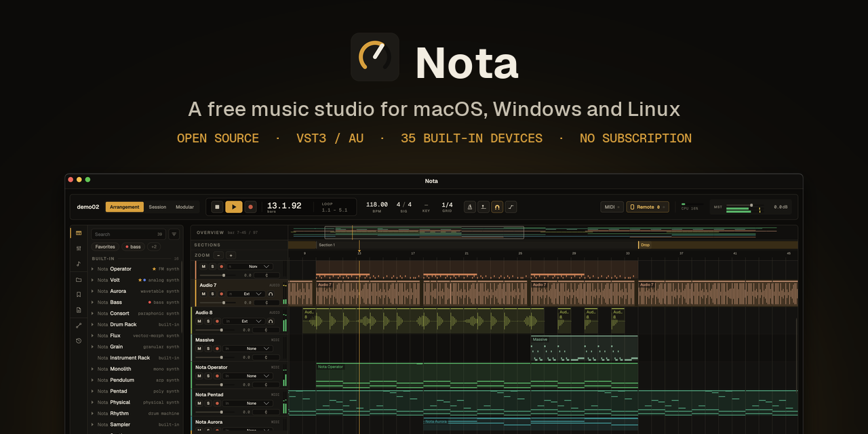The width and height of the screenshot is (868, 434).
Task: Click the Nota logo dial icon
Action: click(375, 57)
